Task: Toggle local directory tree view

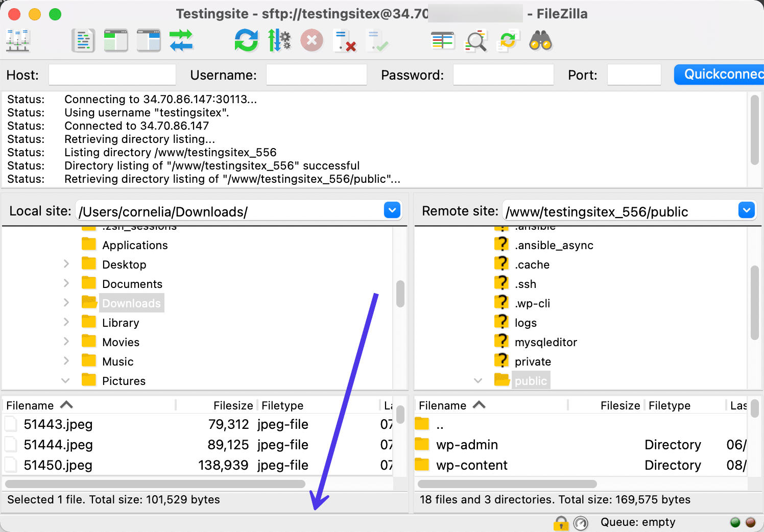Action: (x=116, y=41)
